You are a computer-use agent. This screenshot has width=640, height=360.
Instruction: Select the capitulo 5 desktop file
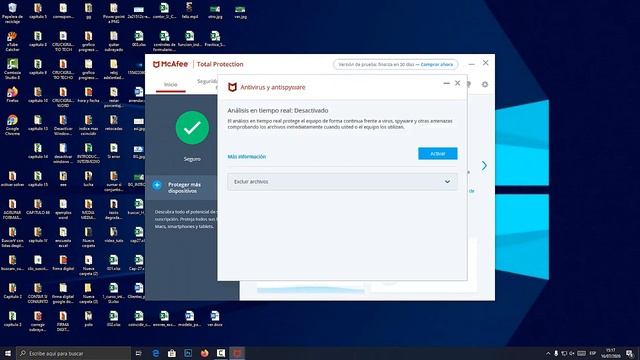pos(38,11)
